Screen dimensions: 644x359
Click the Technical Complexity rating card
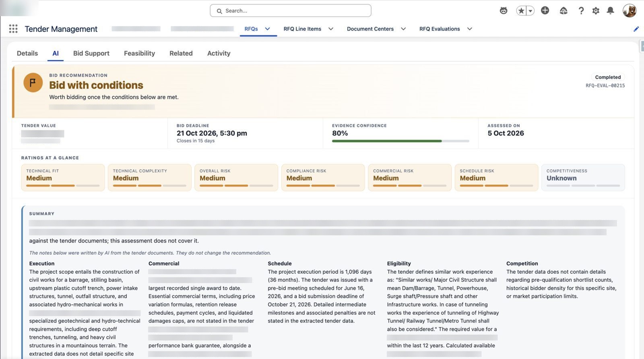[x=150, y=177]
